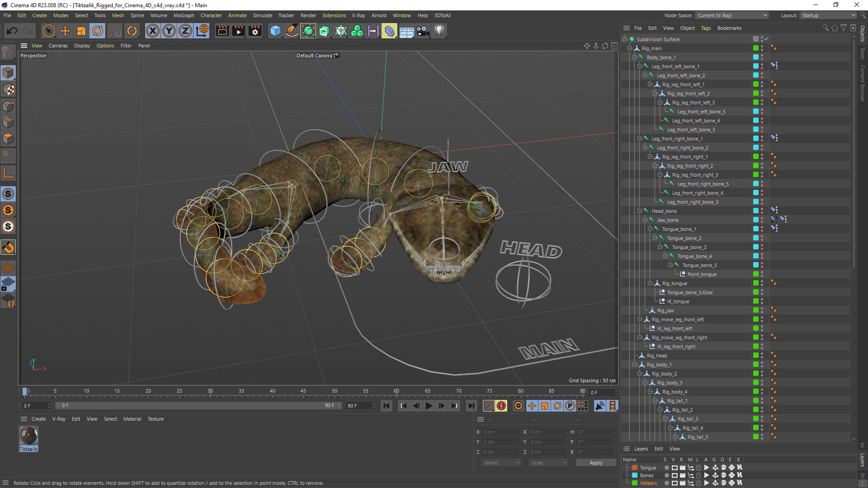The width and height of the screenshot is (868, 488).
Task: Add a Cube primitive object
Action: 275,31
